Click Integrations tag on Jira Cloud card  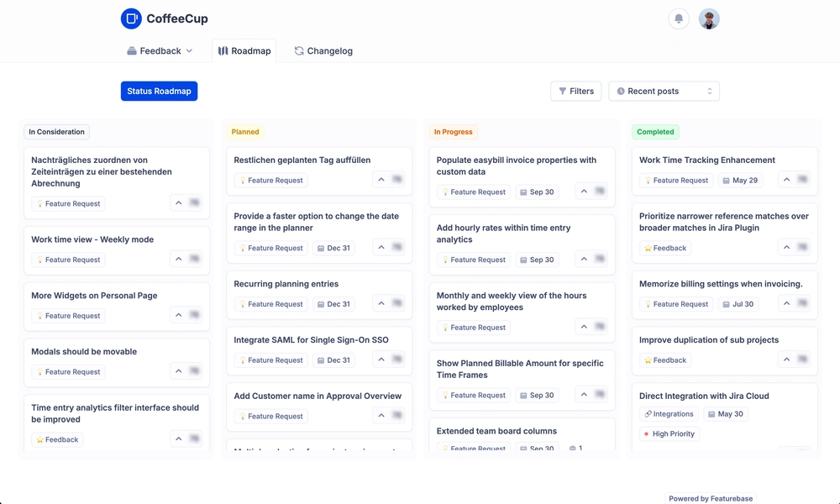coord(669,414)
